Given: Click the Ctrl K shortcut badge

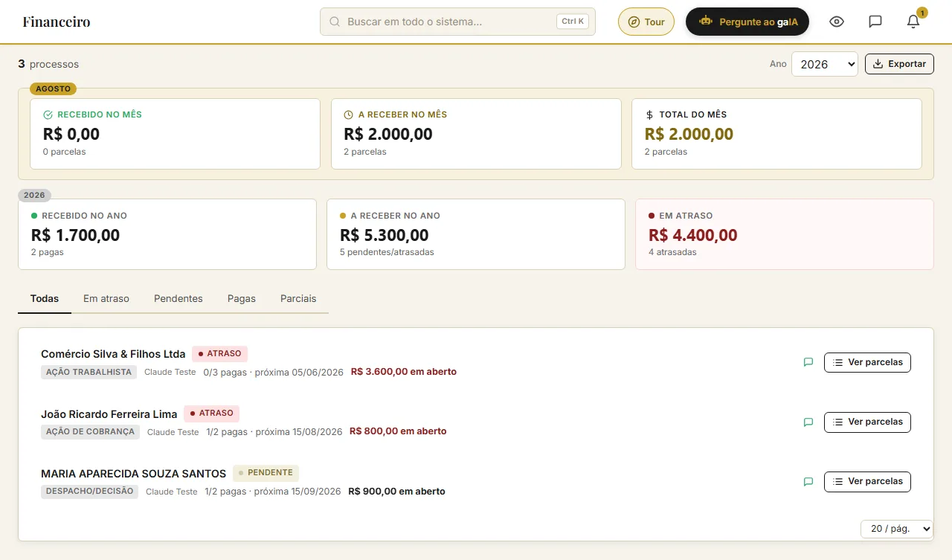Looking at the screenshot, I should [573, 22].
